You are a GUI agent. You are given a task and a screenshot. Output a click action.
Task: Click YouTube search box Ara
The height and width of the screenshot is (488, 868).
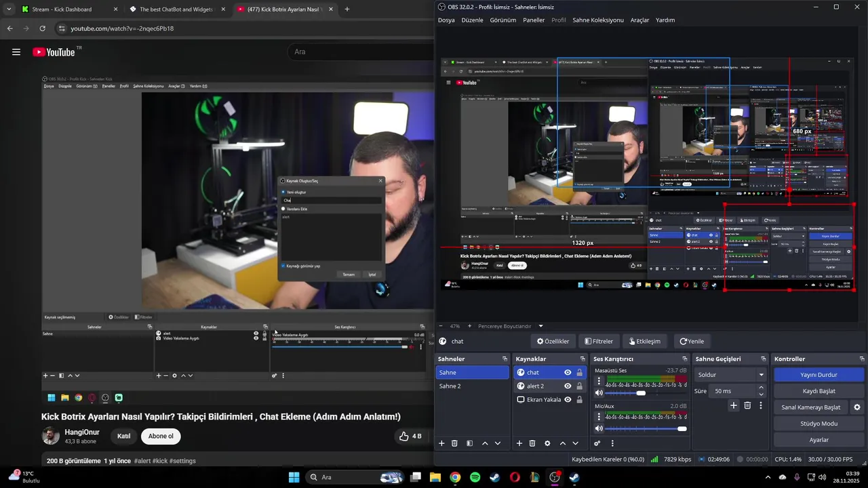click(359, 52)
